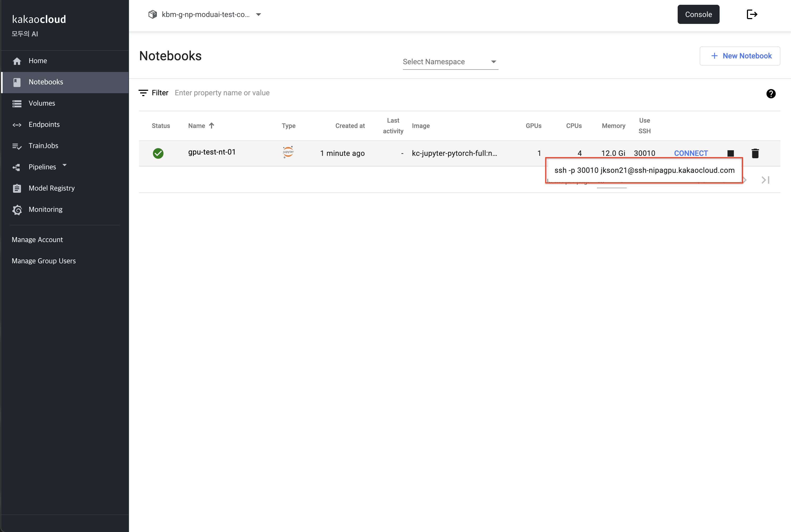Delete gpu-test-nt-01 with trash icon

pos(755,154)
